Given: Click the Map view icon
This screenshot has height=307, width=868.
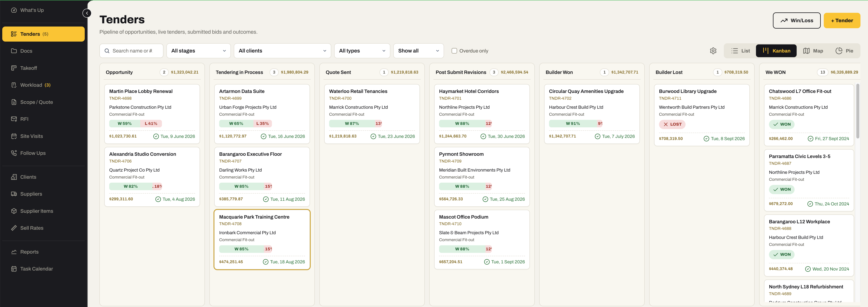Looking at the screenshot, I should (x=806, y=51).
